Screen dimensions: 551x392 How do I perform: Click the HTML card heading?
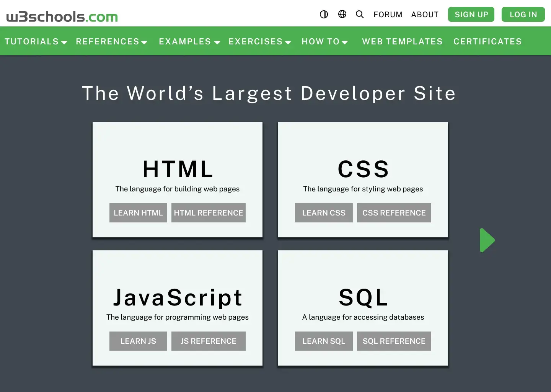178,169
